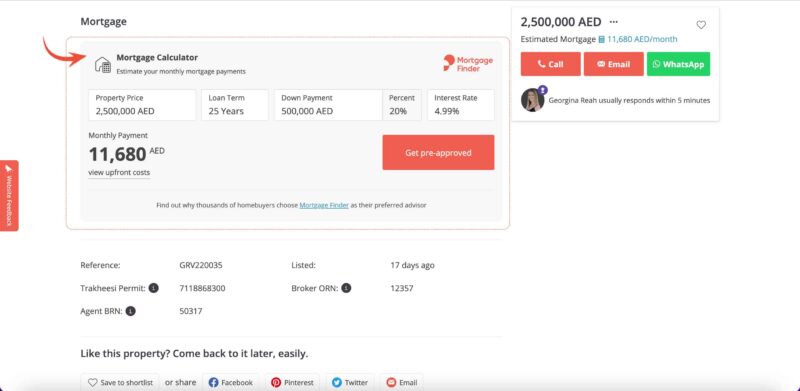800x391 pixels.
Task: Click the mortgage calculator house icon
Action: [x=103, y=65]
